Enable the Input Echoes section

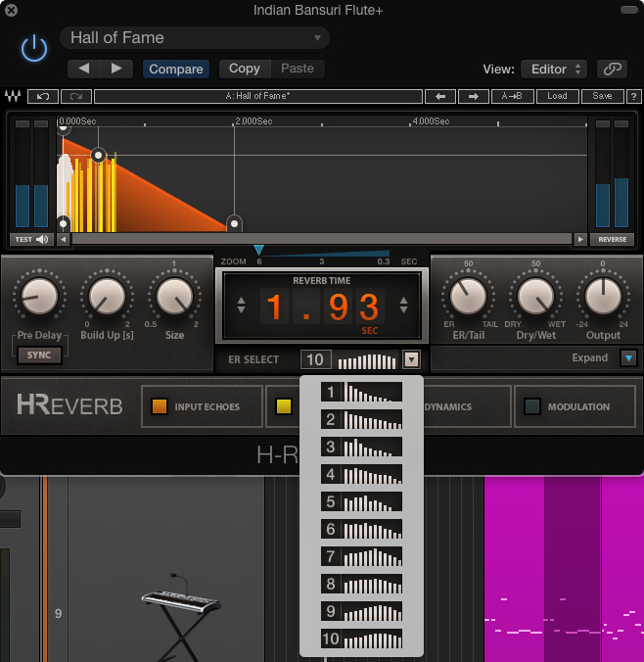tap(160, 406)
